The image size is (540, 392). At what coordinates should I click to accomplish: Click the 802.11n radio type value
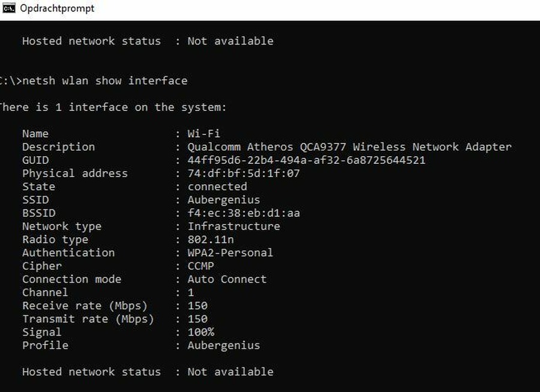click(211, 240)
